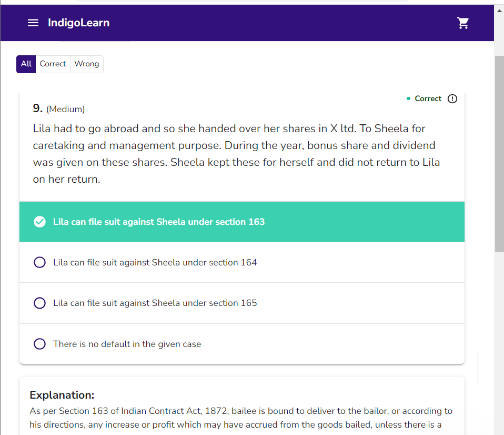This screenshot has height=435, width=504.
Task: Click the 'section 163' answer text
Action: click(158, 222)
